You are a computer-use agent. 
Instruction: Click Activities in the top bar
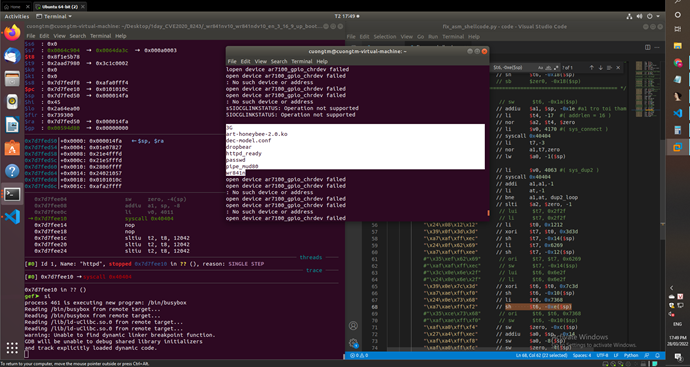click(x=17, y=16)
